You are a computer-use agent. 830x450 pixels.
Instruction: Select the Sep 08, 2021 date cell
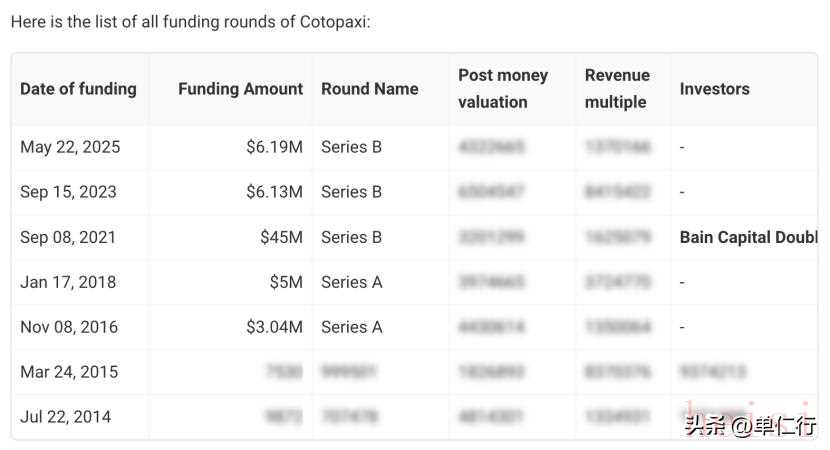coord(68,237)
